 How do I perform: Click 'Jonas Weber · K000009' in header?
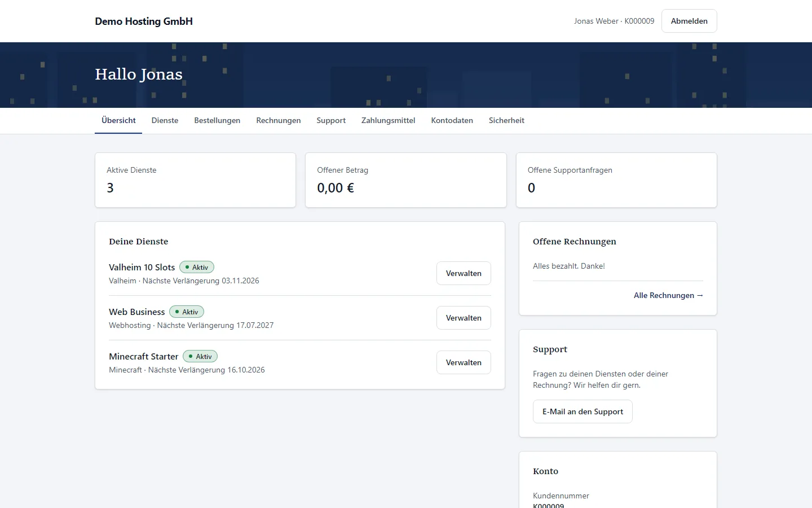614,21
